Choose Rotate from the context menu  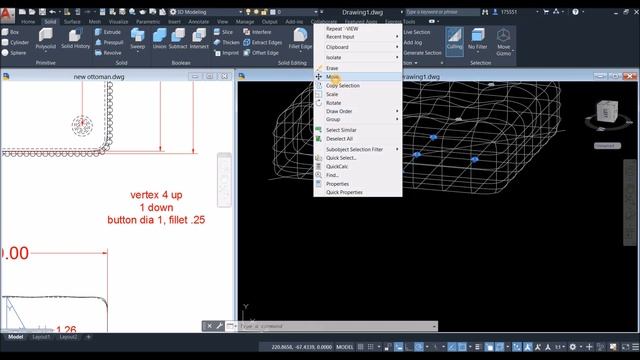pos(358,103)
